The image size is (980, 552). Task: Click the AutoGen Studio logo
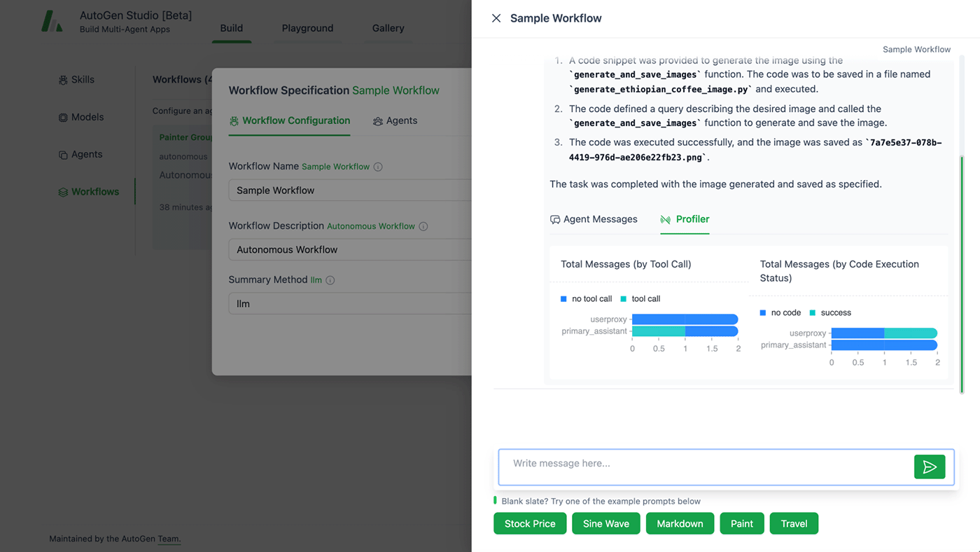click(52, 21)
